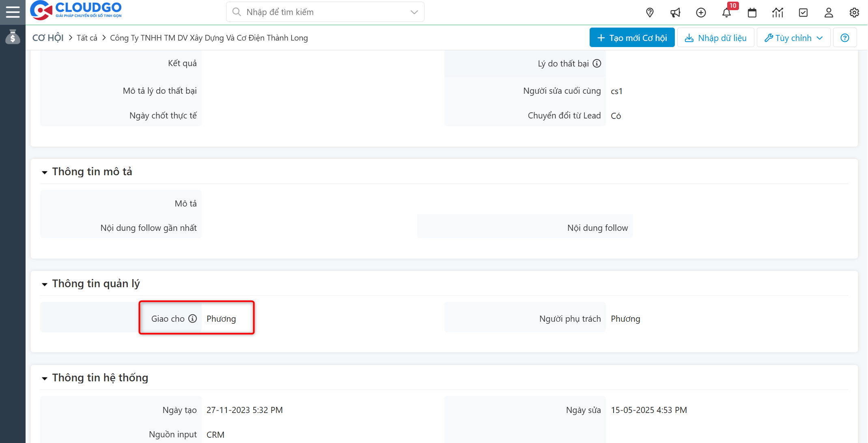This screenshot has height=443, width=868.
Task: Open notifications with the bell icon
Action: [x=727, y=13]
